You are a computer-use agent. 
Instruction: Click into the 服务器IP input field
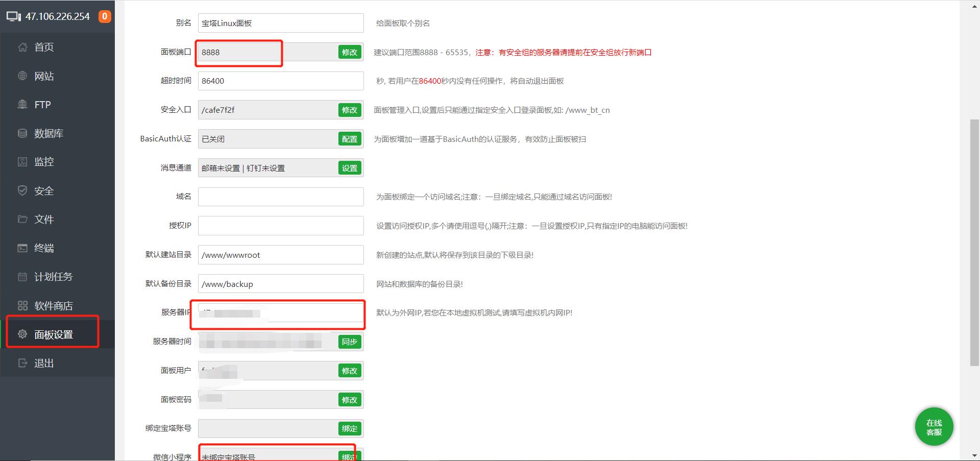281,312
